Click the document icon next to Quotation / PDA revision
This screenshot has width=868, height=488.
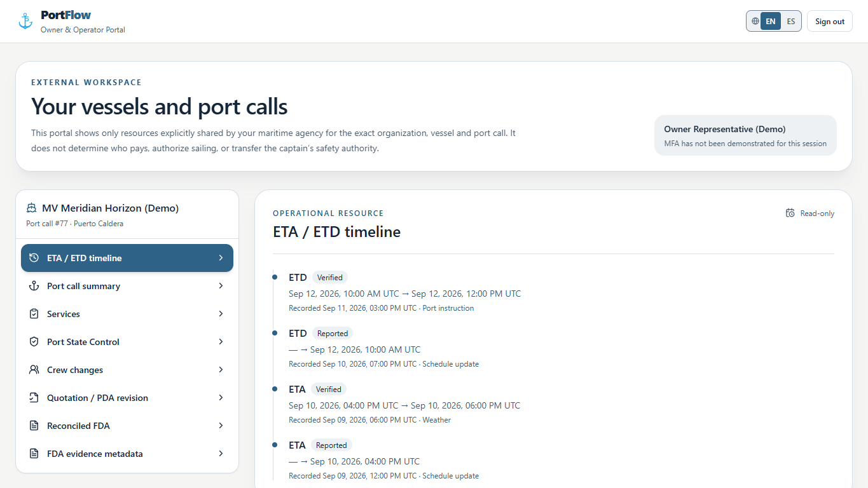pyautogui.click(x=34, y=398)
